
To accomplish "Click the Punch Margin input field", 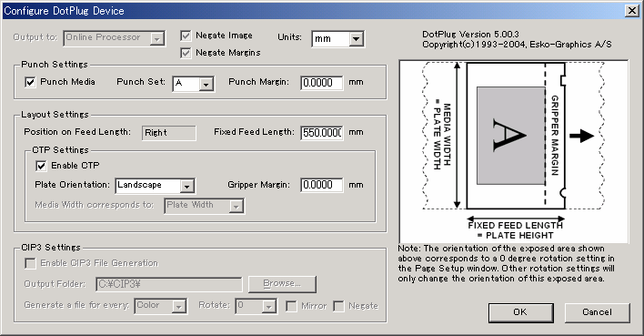I will (322, 83).
